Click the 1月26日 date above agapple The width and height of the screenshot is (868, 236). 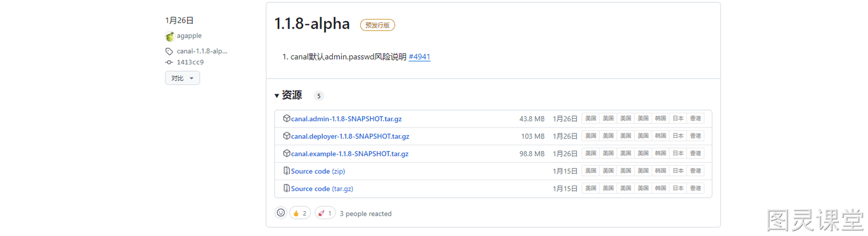(180, 20)
